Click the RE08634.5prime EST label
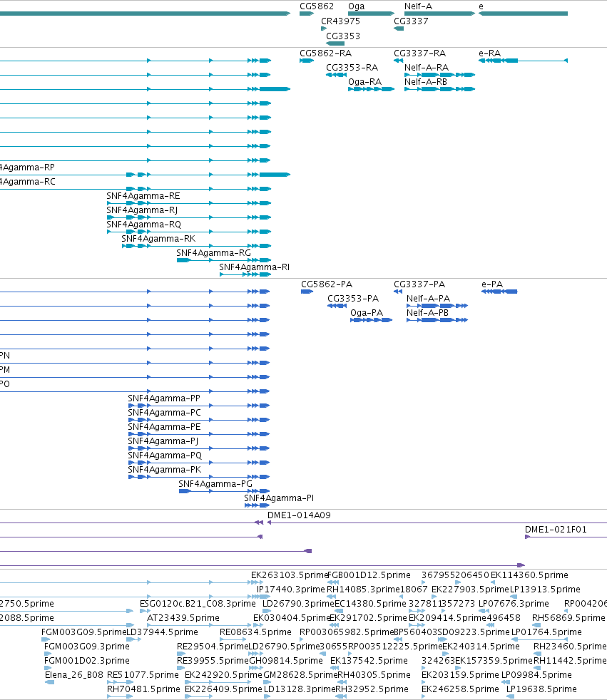The height and width of the screenshot is (700, 607). click(x=255, y=632)
